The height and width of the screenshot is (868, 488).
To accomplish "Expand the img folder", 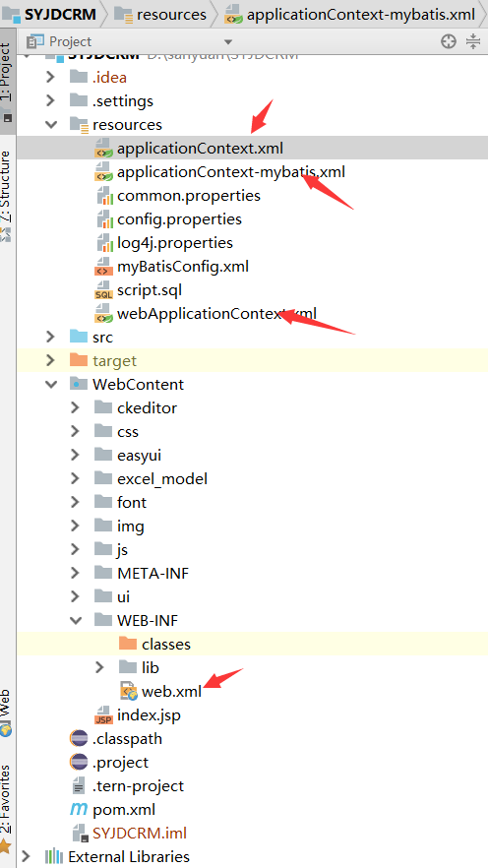I will click(75, 526).
